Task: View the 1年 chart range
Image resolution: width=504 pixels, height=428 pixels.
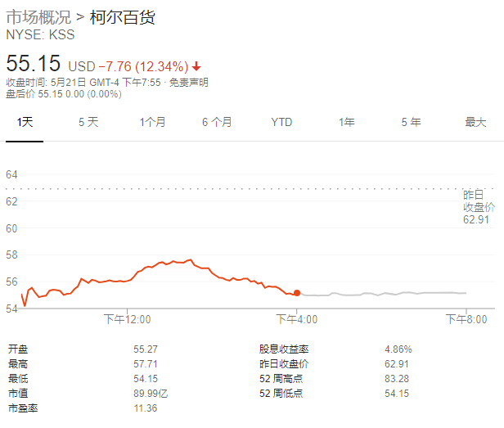Action: click(x=347, y=122)
